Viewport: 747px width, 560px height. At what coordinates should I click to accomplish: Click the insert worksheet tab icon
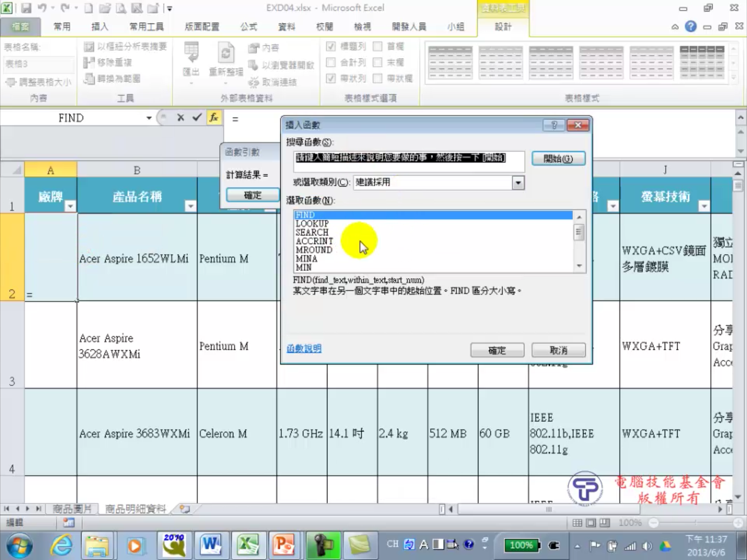185,509
